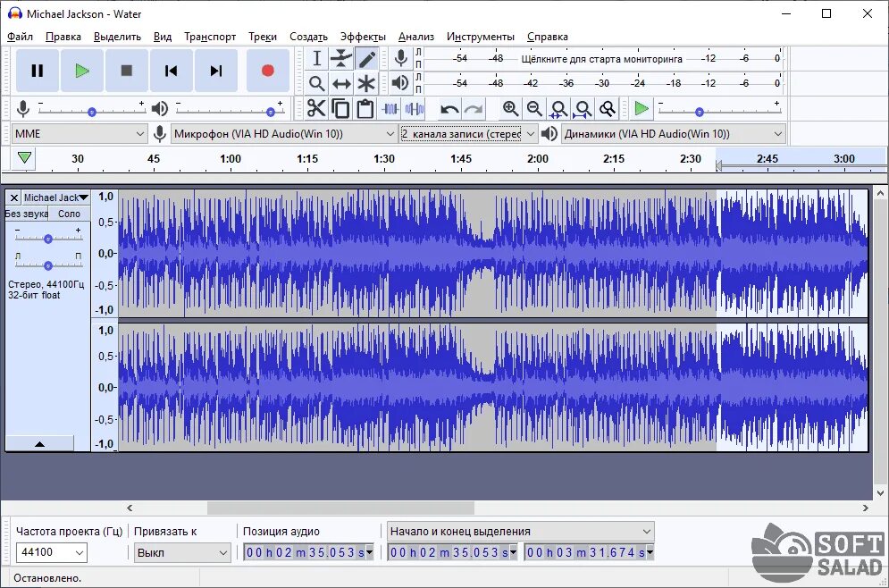Select the Multi-tool asterisk icon

(x=366, y=83)
